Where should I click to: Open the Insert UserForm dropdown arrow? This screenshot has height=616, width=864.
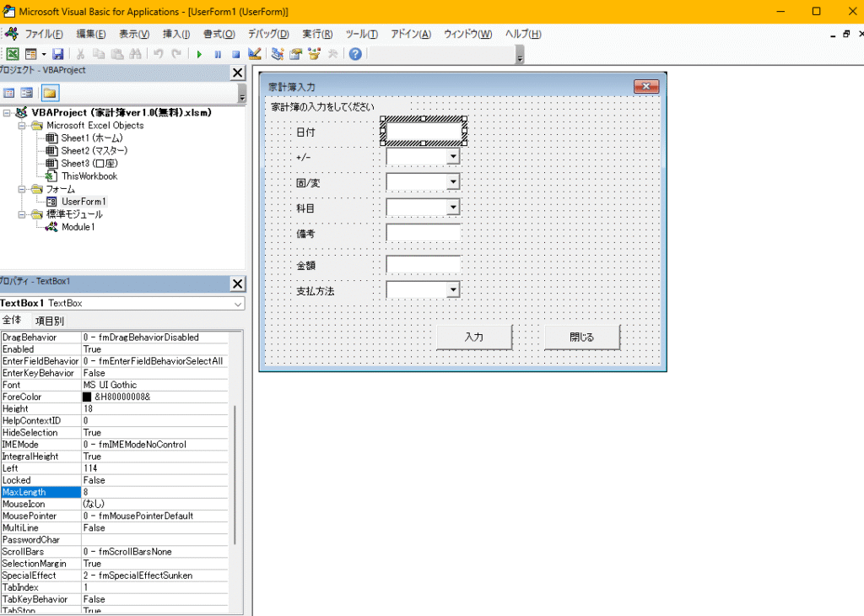[44, 54]
